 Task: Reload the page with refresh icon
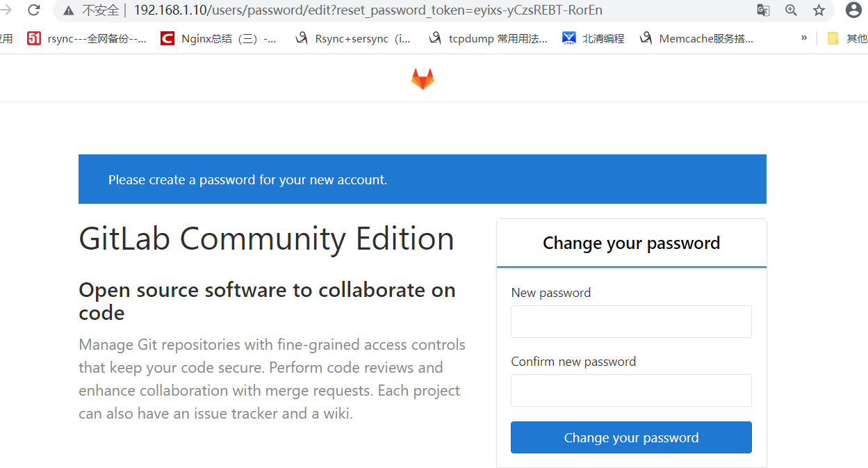pyautogui.click(x=33, y=10)
